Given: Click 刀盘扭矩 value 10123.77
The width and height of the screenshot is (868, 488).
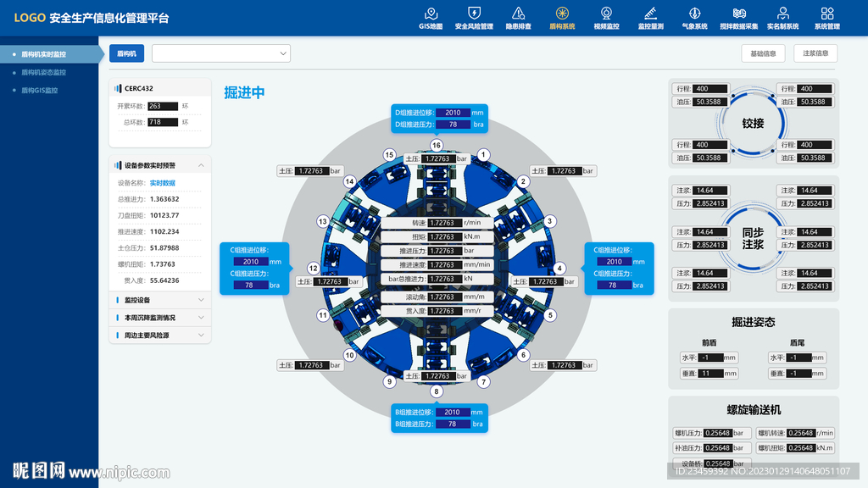Looking at the screenshot, I should (164, 215).
